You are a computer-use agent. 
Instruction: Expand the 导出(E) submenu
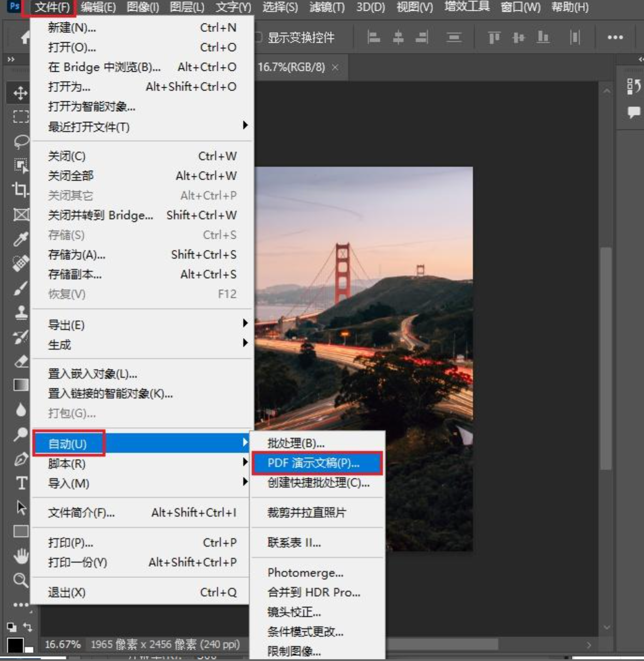coord(141,325)
